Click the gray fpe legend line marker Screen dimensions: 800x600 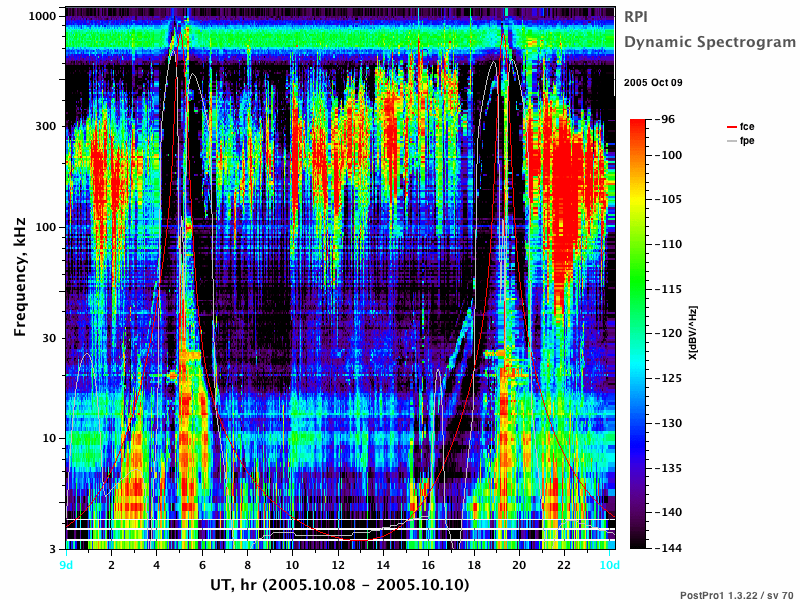pos(732,141)
